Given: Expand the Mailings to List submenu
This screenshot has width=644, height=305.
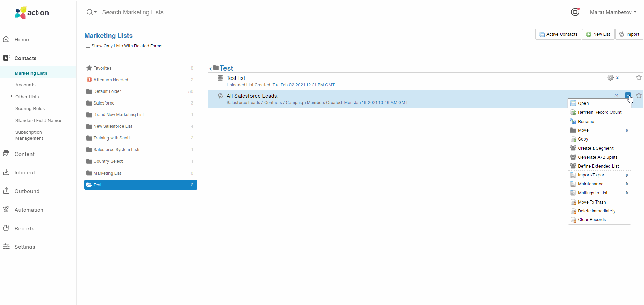Looking at the screenshot, I should [627, 193].
